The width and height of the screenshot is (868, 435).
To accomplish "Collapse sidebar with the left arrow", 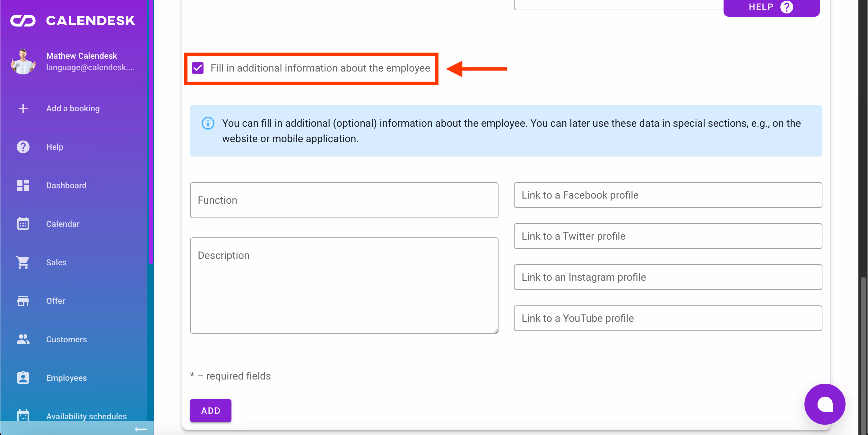I will (x=141, y=429).
